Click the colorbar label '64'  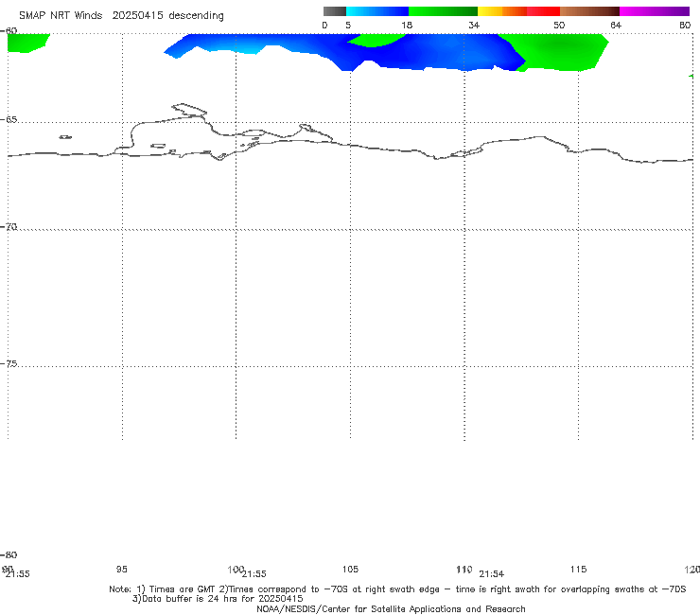[616, 25]
